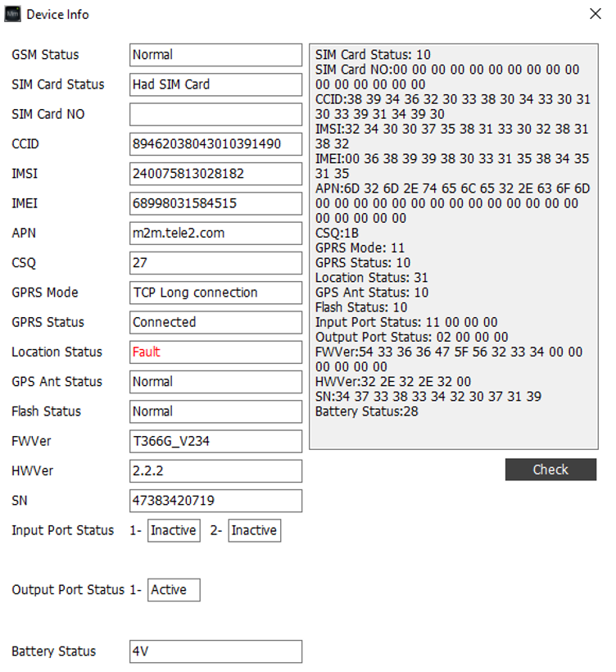Click the GPRS Mode field

tap(216, 293)
